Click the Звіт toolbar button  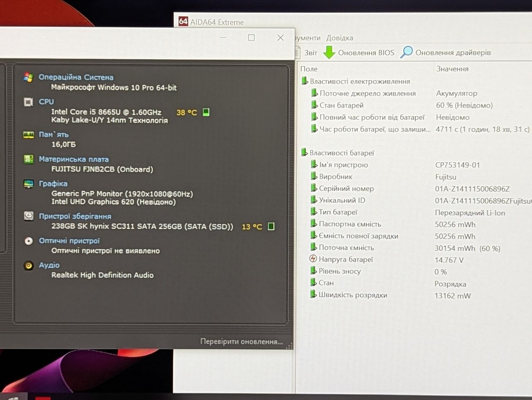point(310,53)
